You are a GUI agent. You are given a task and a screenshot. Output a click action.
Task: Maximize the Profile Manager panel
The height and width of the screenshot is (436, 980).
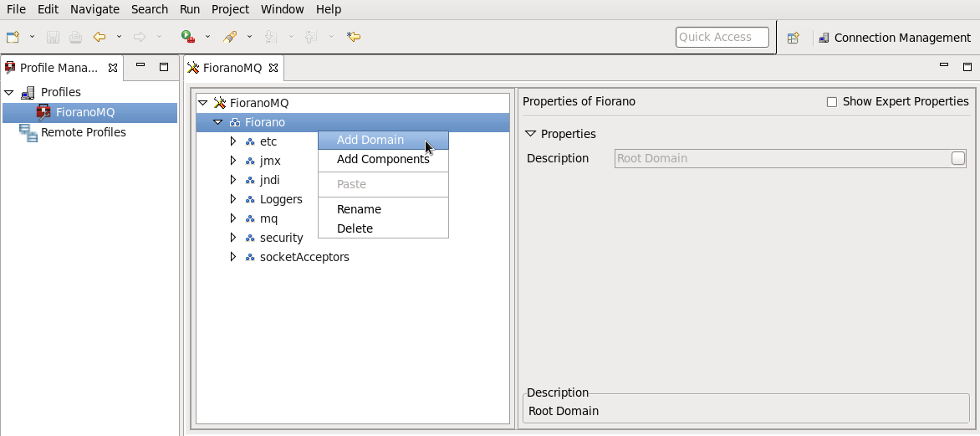pos(164,67)
